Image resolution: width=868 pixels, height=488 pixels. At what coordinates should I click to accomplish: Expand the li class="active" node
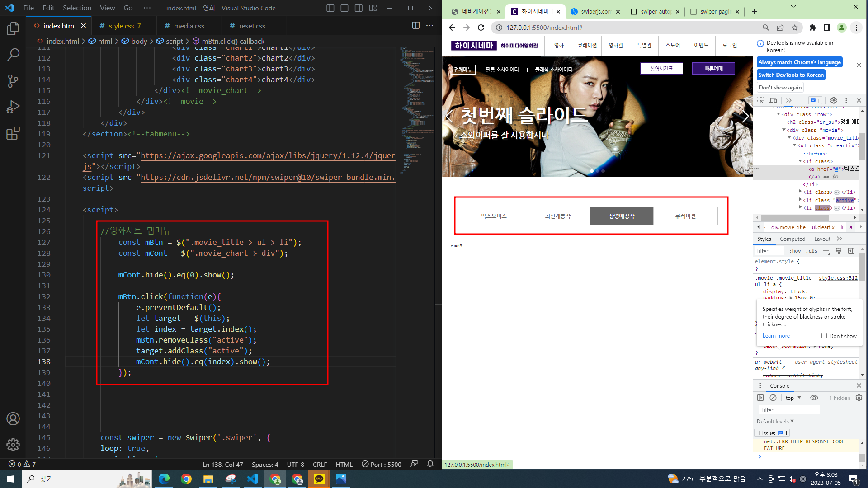[801, 200]
